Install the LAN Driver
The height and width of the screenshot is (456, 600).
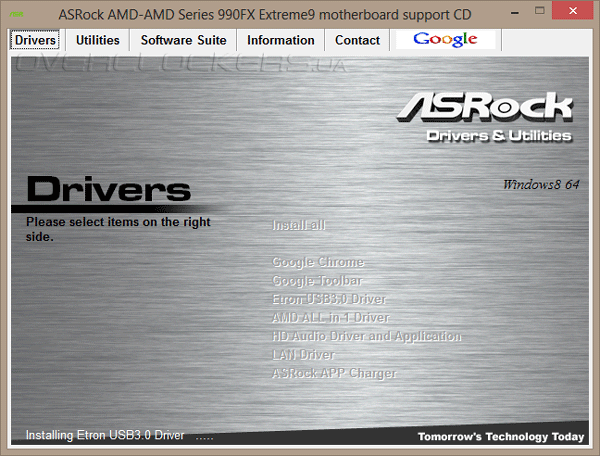tap(303, 355)
